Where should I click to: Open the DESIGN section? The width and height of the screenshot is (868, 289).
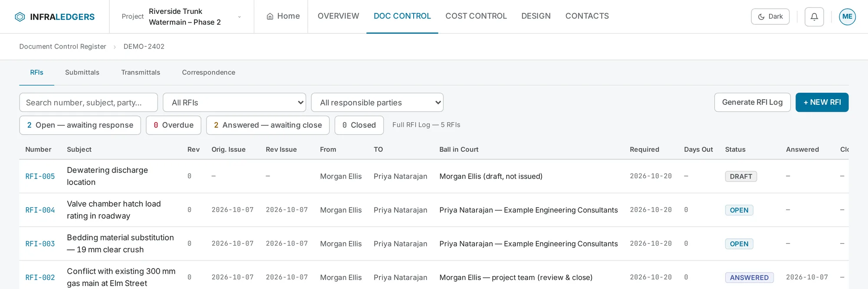point(536,16)
